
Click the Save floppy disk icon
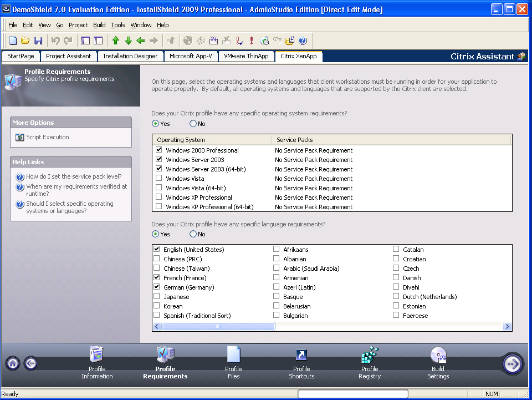click(38, 40)
